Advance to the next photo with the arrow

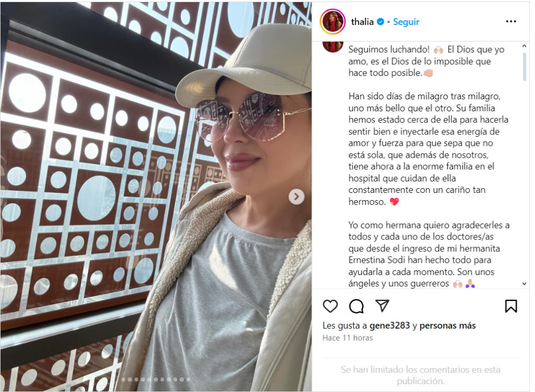[297, 197]
